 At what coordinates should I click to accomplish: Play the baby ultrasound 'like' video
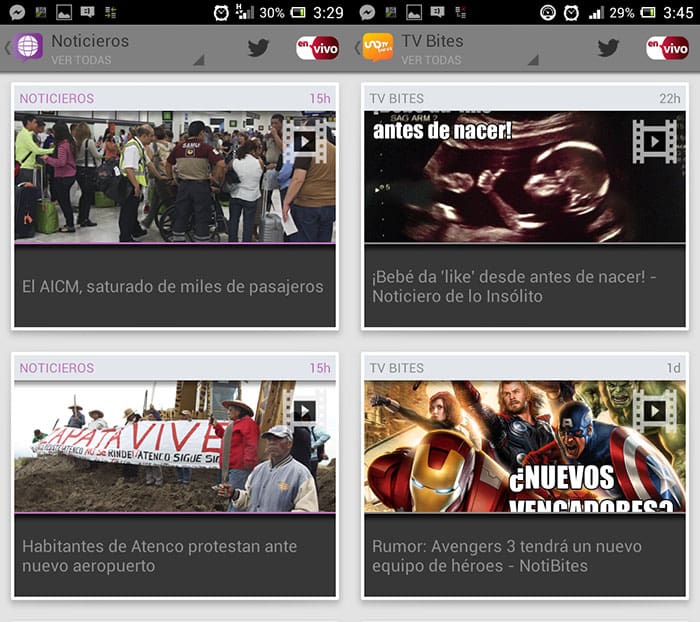(654, 142)
